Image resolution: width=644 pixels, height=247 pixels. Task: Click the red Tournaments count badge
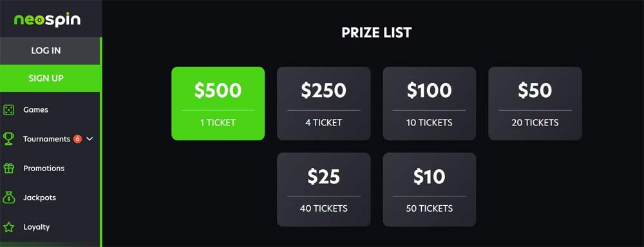coord(77,139)
